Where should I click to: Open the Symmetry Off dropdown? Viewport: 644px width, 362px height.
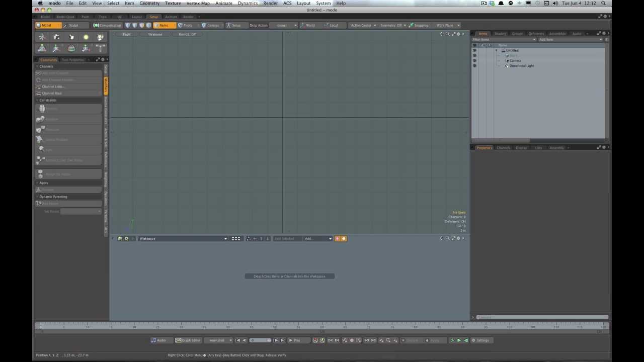[393, 25]
